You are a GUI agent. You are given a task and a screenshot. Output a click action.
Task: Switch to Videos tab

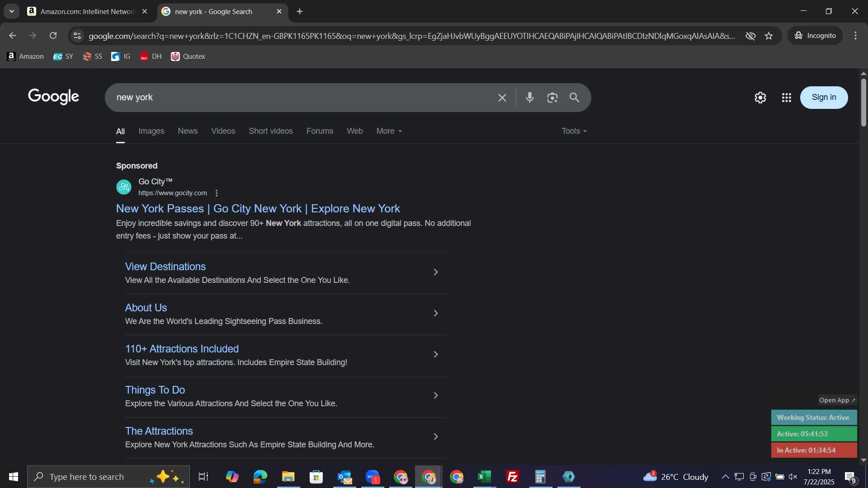[223, 131]
